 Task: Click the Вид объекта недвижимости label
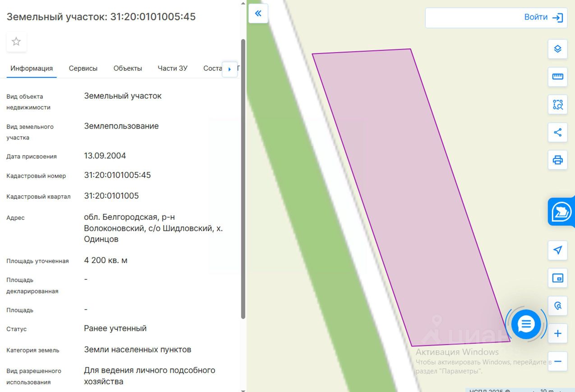pyautogui.click(x=28, y=102)
